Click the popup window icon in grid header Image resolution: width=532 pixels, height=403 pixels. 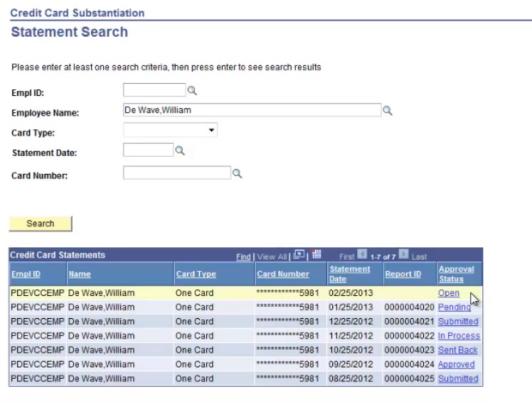(299, 255)
